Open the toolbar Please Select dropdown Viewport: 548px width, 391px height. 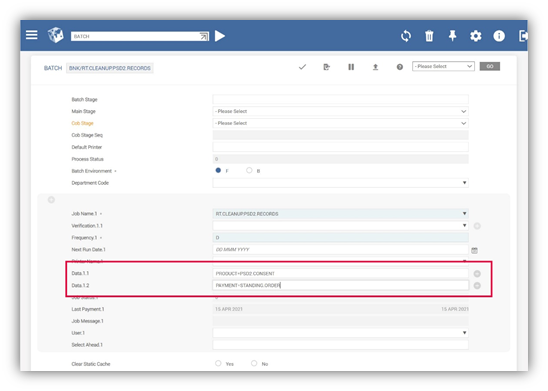coord(443,66)
